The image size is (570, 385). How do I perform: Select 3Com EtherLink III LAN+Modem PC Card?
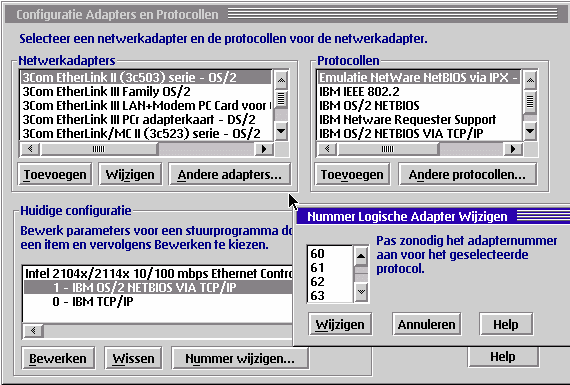click(146, 105)
